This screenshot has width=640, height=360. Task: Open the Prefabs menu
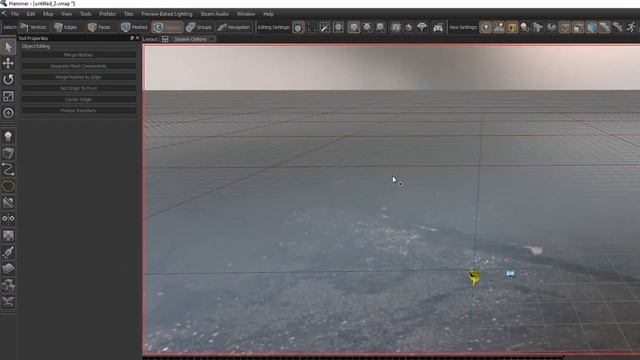(107, 14)
